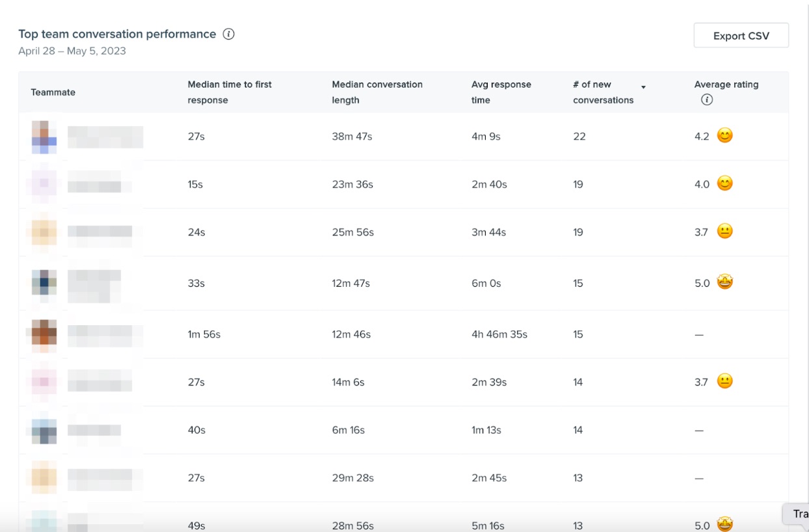Screen dimensions: 809x532
Task: Click smiley emoji next to 4.2 rating
Action: coord(724,136)
